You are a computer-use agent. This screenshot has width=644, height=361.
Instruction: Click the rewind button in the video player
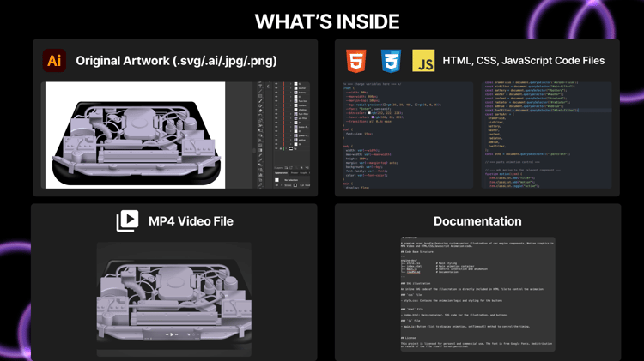tap(167, 334)
